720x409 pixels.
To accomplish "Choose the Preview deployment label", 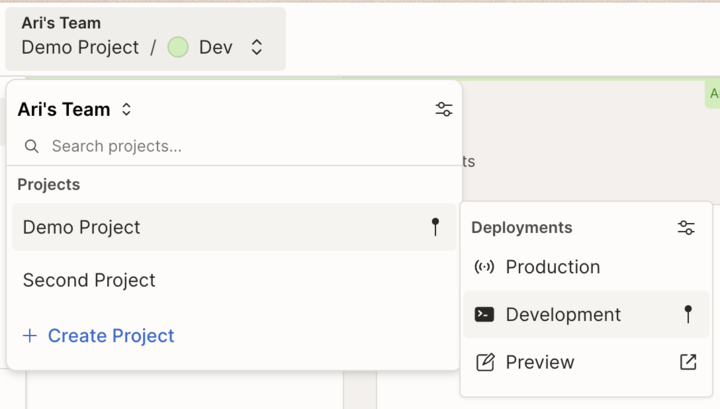I will [540, 362].
